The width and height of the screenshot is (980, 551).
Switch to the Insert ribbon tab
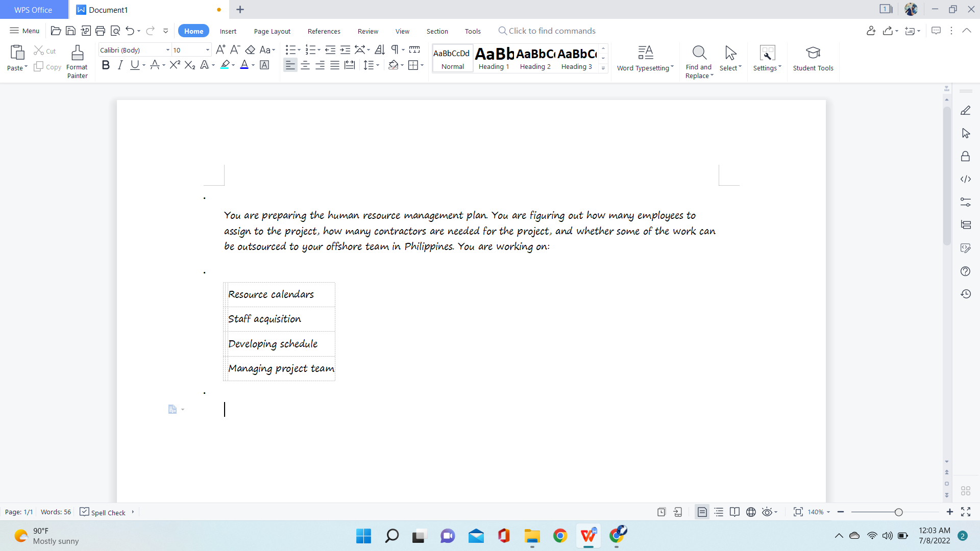pos(228,31)
